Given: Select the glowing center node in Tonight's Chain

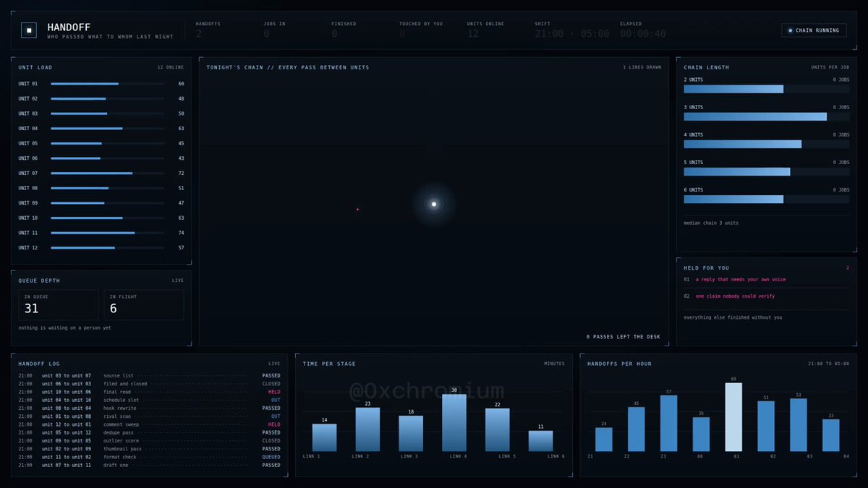Looking at the screenshot, I should click(x=434, y=204).
